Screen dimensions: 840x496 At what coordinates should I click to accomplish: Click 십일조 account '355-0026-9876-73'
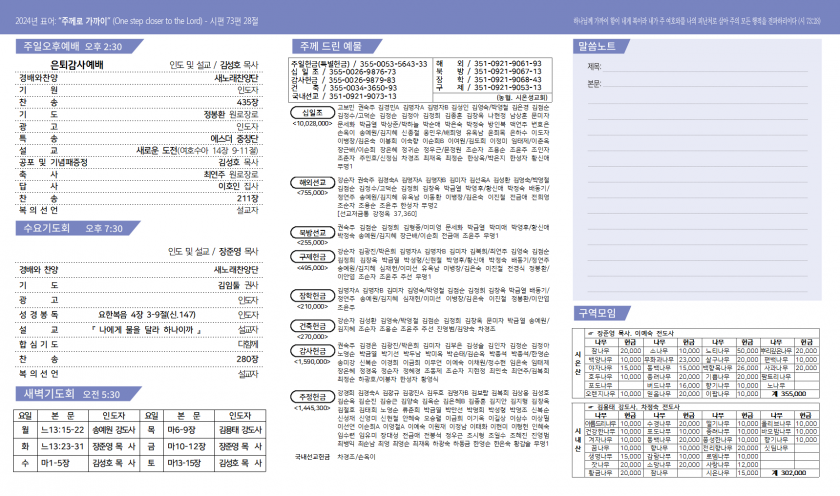363,72
